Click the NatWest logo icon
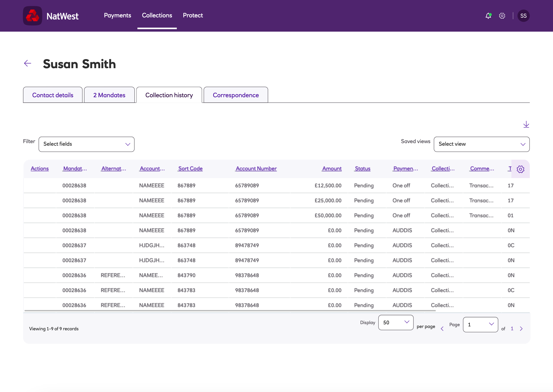The height and width of the screenshot is (392, 553). 32,16
